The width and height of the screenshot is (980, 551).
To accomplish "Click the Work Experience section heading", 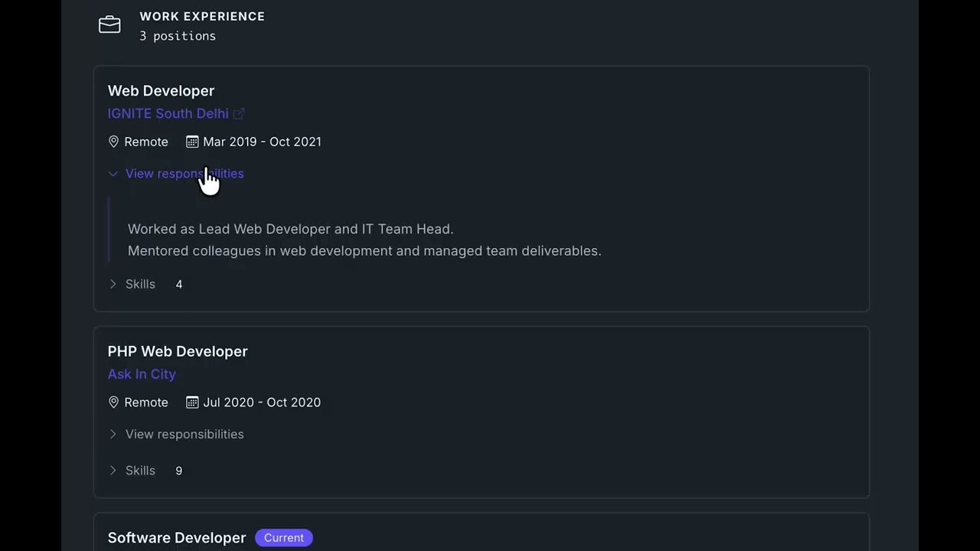I will [202, 16].
